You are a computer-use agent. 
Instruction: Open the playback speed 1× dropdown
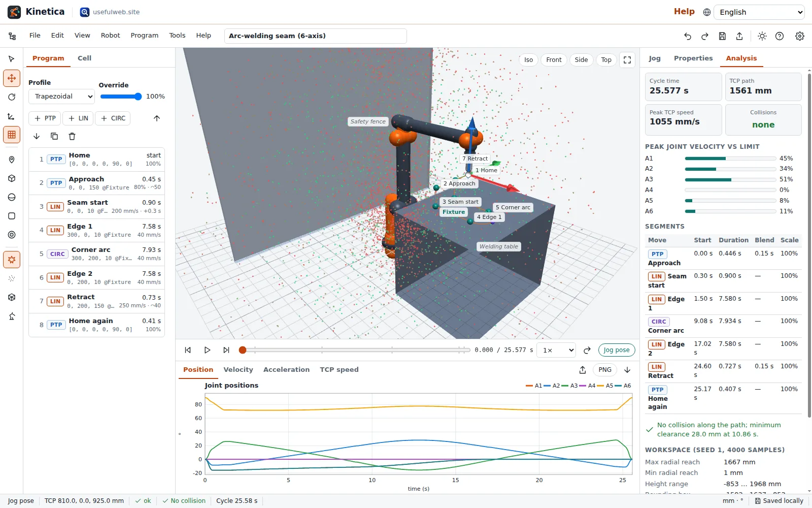557,350
